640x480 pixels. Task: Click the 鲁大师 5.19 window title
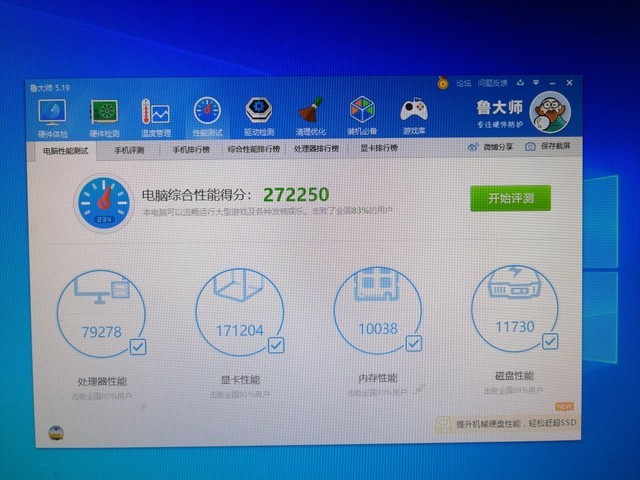[x=50, y=88]
